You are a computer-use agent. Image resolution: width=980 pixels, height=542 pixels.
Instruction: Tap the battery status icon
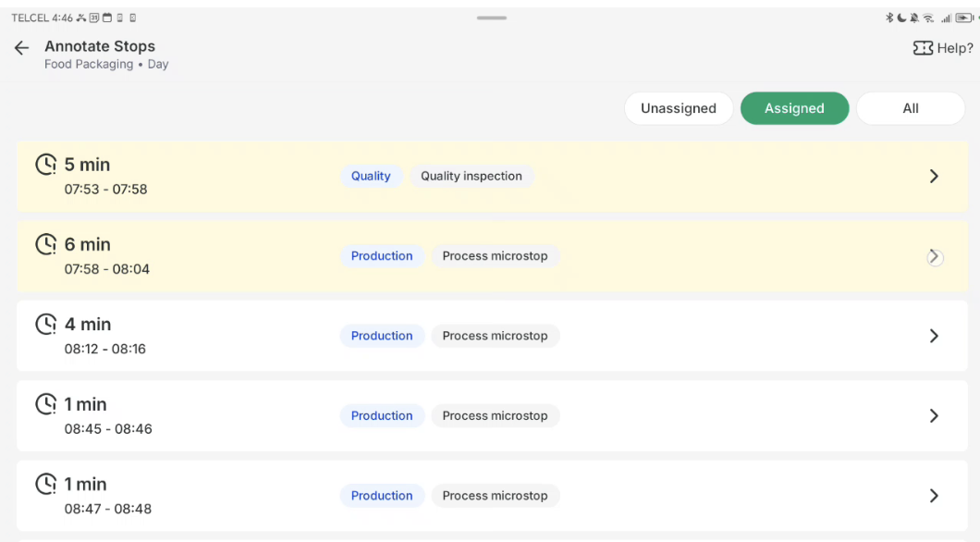[x=963, y=18]
